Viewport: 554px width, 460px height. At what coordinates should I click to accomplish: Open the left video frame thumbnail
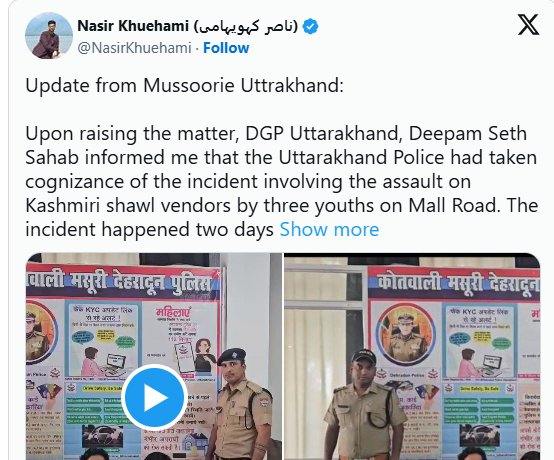coord(154,356)
